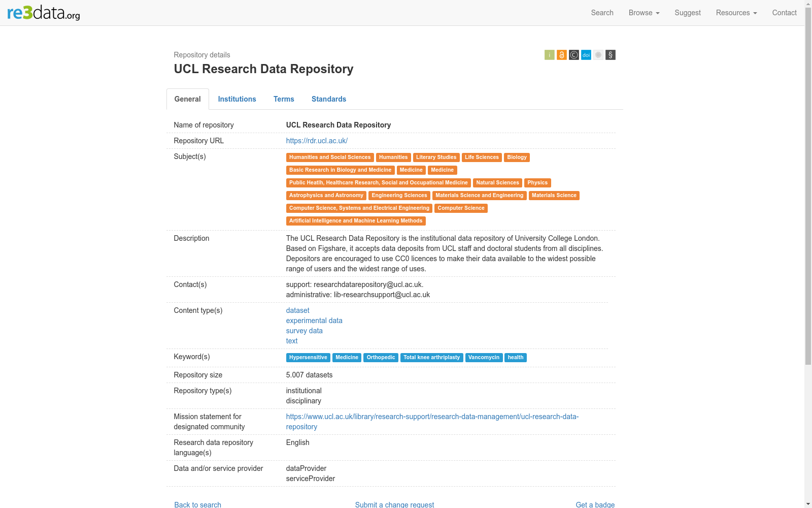
Task: Select the Natural Sciences subject tag
Action: click(x=497, y=183)
